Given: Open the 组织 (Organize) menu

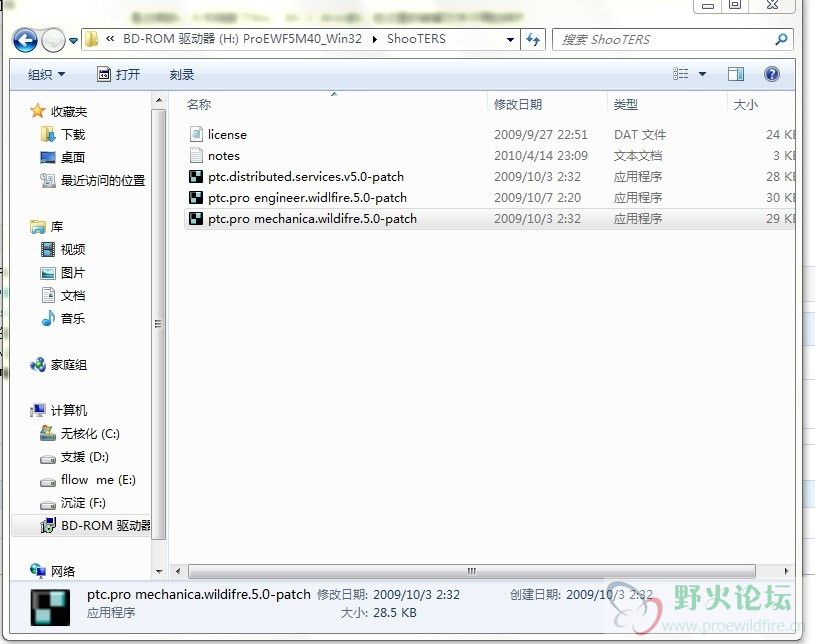Looking at the screenshot, I should [46, 74].
